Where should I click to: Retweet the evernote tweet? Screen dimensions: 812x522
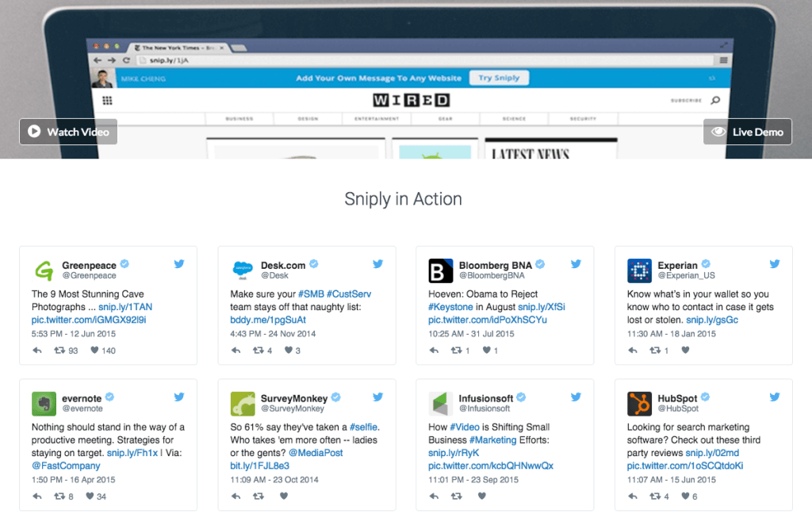point(59,497)
